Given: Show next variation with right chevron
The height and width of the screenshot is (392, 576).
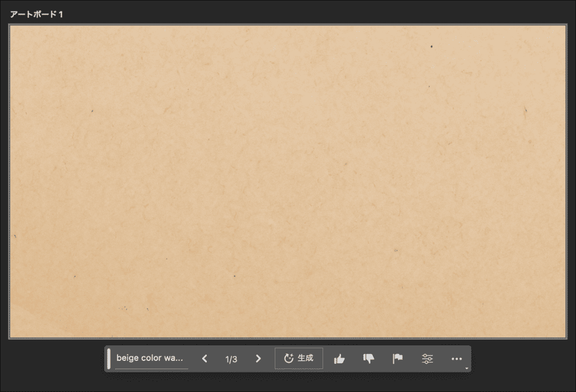Looking at the screenshot, I should click(x=258, y=359).
